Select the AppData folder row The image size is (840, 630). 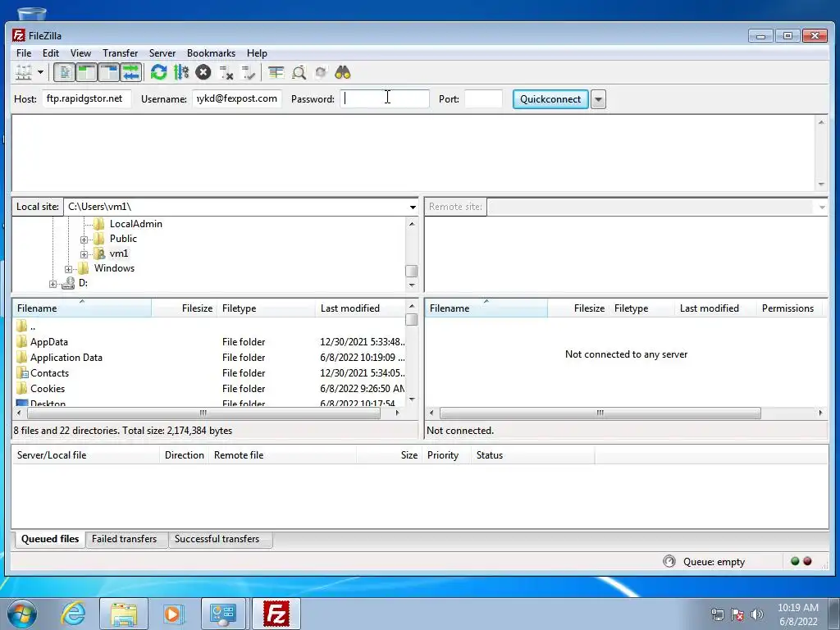[209, 342]
